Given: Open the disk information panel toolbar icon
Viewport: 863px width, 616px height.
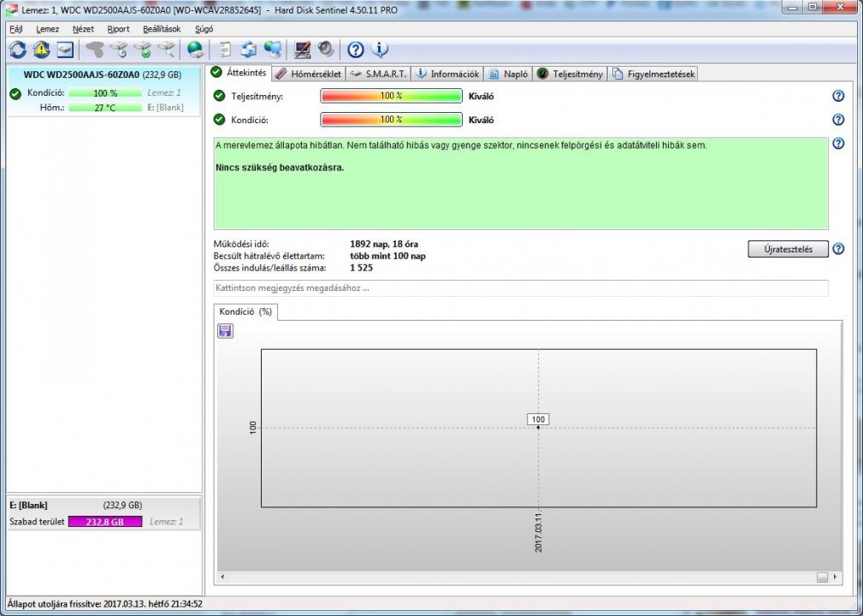Looking at the screenshot, I should pyautogui.click(x=65, y=50).
